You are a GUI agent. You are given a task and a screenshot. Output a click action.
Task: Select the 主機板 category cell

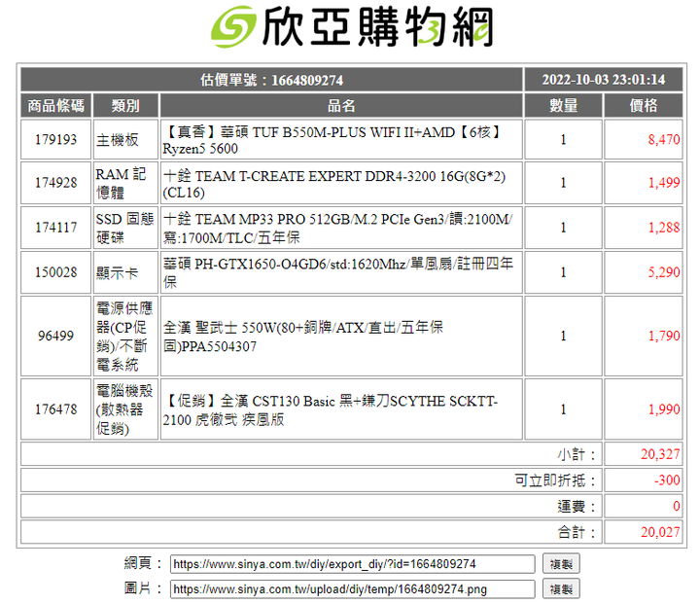coord(125,139)
